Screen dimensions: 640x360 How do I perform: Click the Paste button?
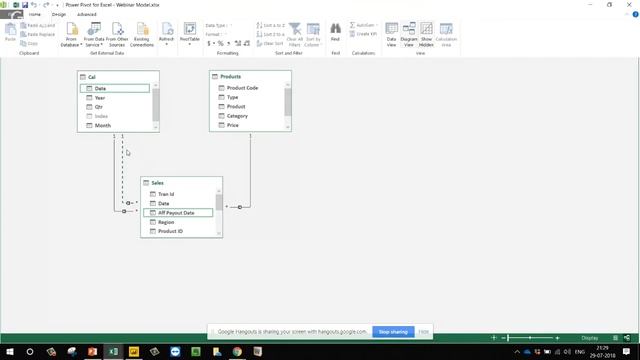[x=10, y=32]
